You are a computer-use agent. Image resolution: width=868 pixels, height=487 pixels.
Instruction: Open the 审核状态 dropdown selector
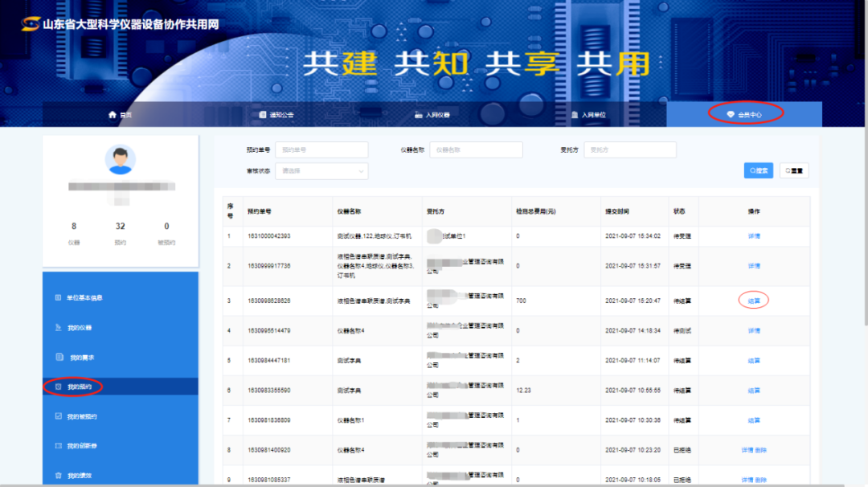pyautogui.click(x=321, y=170)
